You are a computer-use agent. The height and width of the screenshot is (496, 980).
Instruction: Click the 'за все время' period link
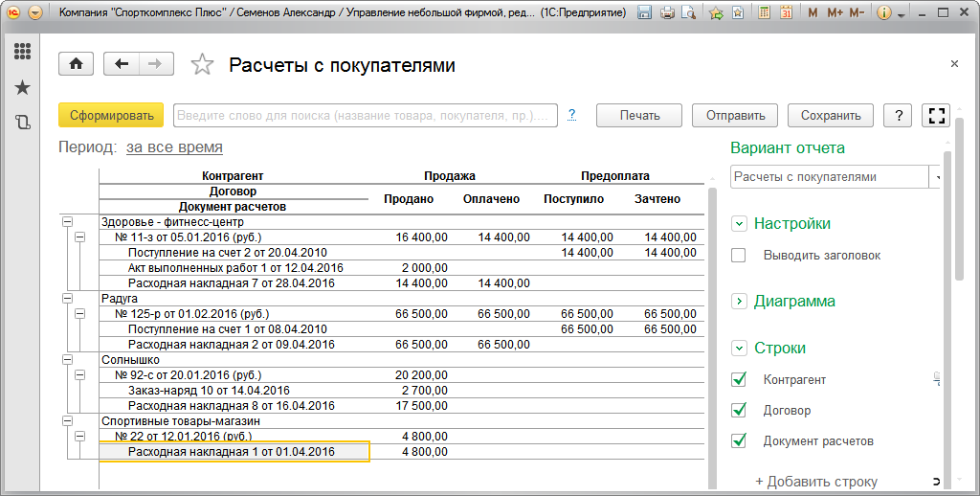point(174,147)
